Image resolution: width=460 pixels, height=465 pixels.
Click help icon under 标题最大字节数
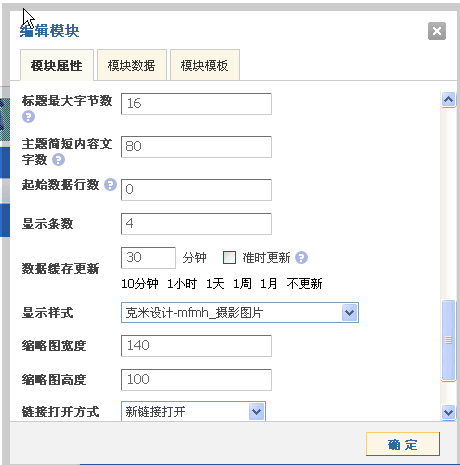(x=28, y=117)
